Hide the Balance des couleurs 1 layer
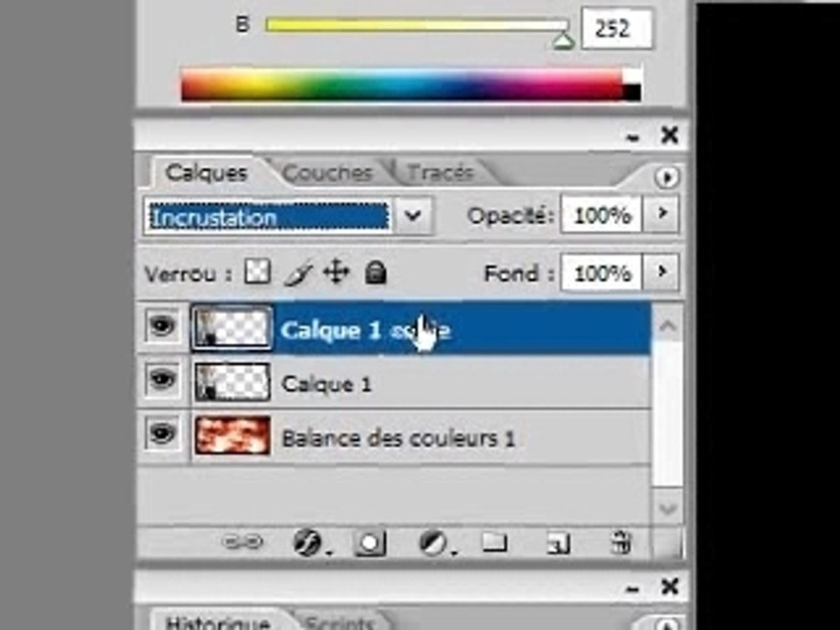The width and height of the screenshot is (840, 630). [x=163, y=434]
